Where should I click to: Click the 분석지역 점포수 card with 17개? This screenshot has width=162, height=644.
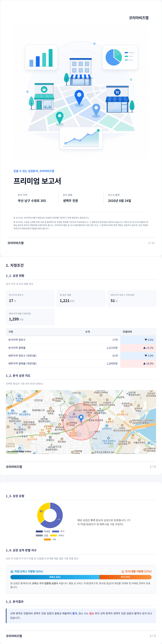coord(30,298)
